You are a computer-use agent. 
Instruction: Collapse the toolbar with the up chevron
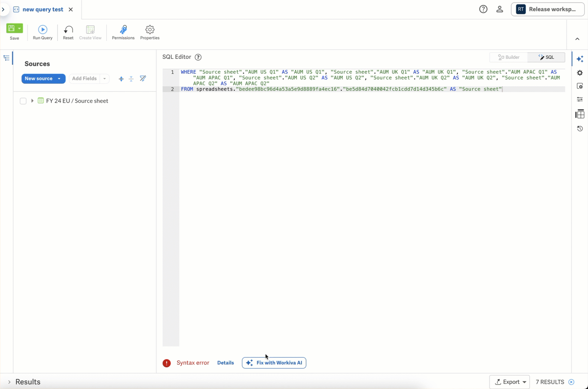577,39
